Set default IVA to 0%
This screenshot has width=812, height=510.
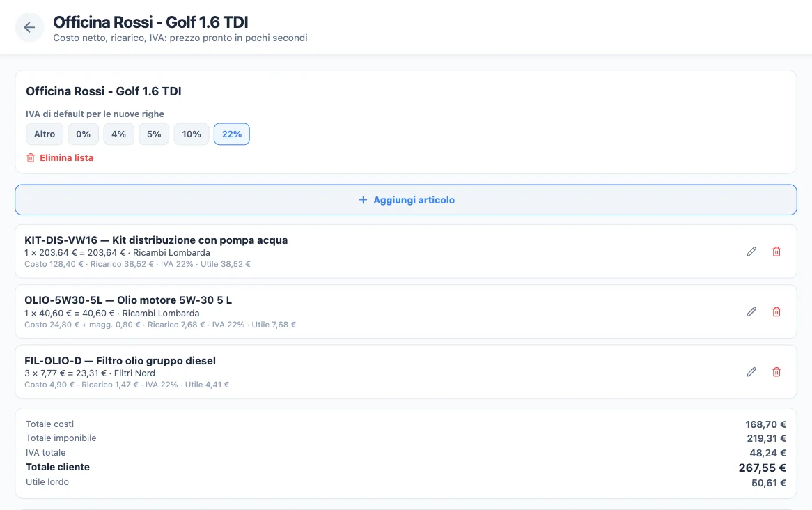click(84, 134)
